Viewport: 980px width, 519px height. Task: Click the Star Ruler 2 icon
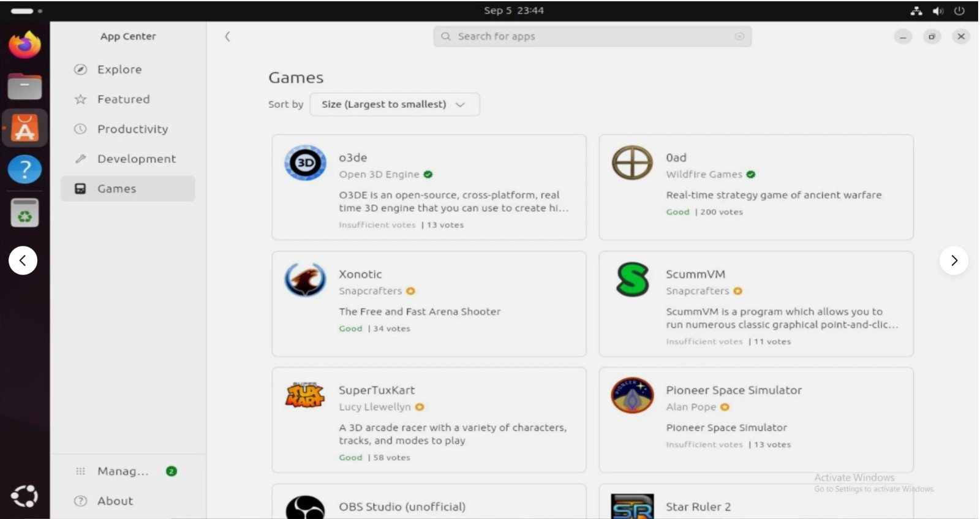click(632, 507)
